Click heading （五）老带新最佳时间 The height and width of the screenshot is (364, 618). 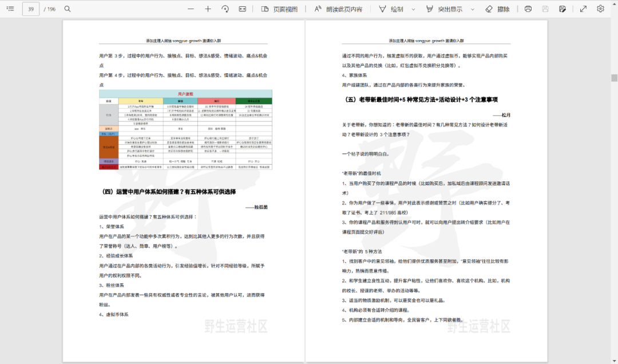(421, 100)
